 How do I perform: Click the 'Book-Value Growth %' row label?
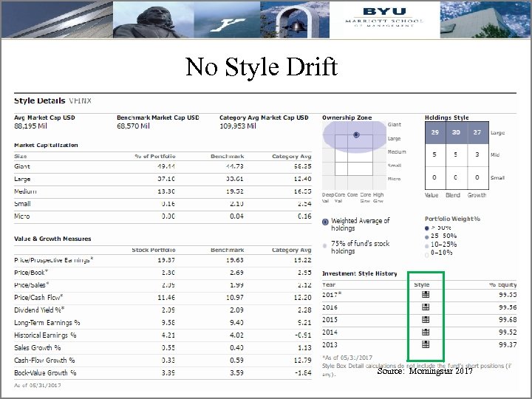pyautogui.click(x=46, y=373)
